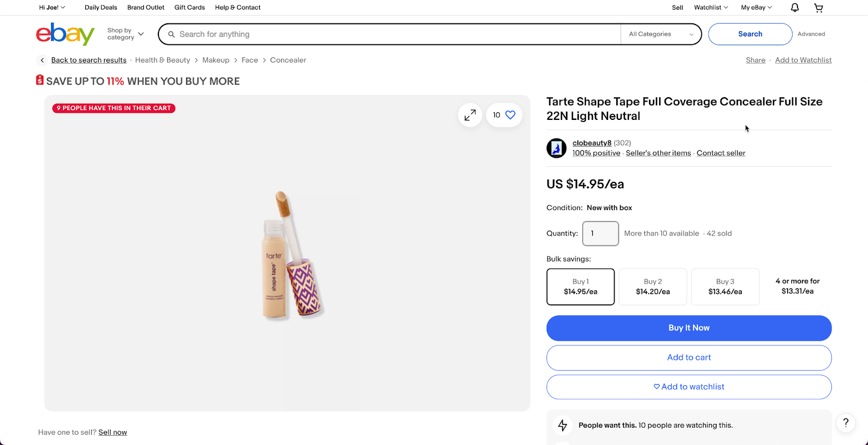Open Advanced search link
Viewport: 868px width, 445px height.
(x=811, y=34)
